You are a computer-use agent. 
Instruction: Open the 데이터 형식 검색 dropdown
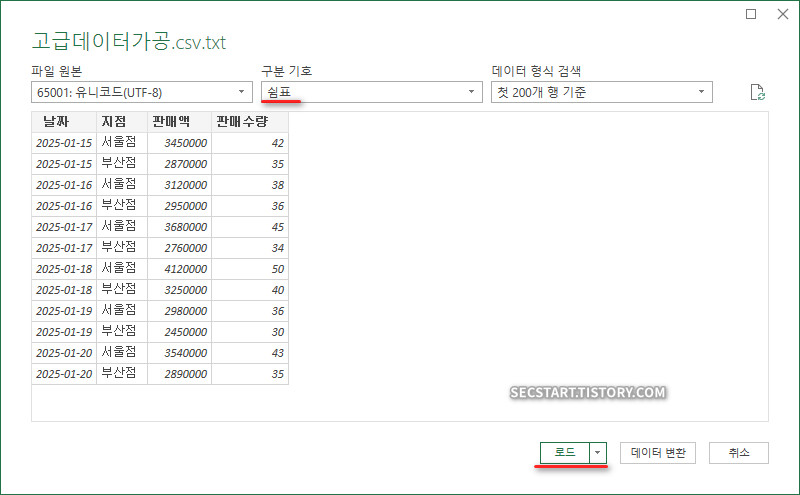click(x=602, y=92)
